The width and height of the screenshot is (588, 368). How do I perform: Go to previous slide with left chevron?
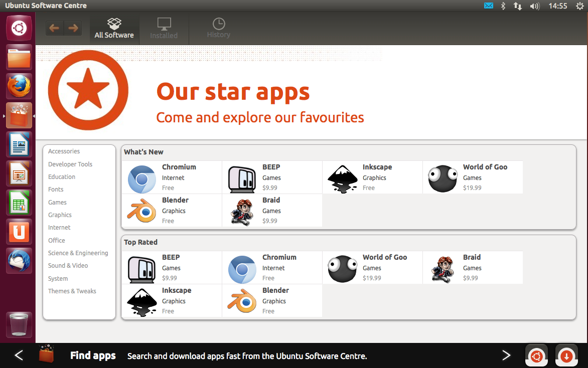[19, 355]
